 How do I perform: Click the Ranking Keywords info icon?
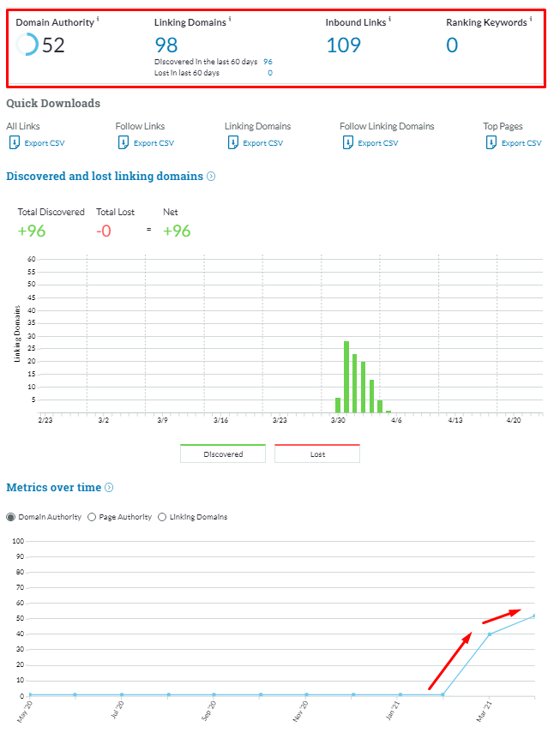531,19
